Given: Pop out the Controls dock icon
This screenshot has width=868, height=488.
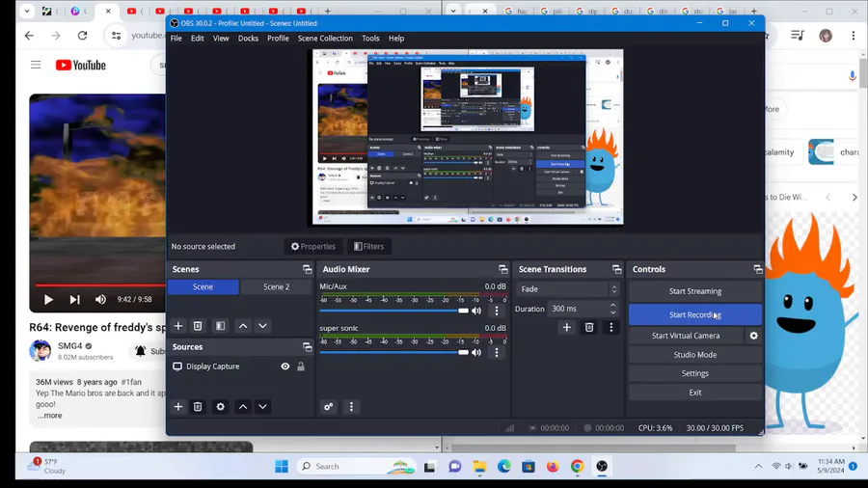Looking at the screenshot, I should (x=758, y=269).
